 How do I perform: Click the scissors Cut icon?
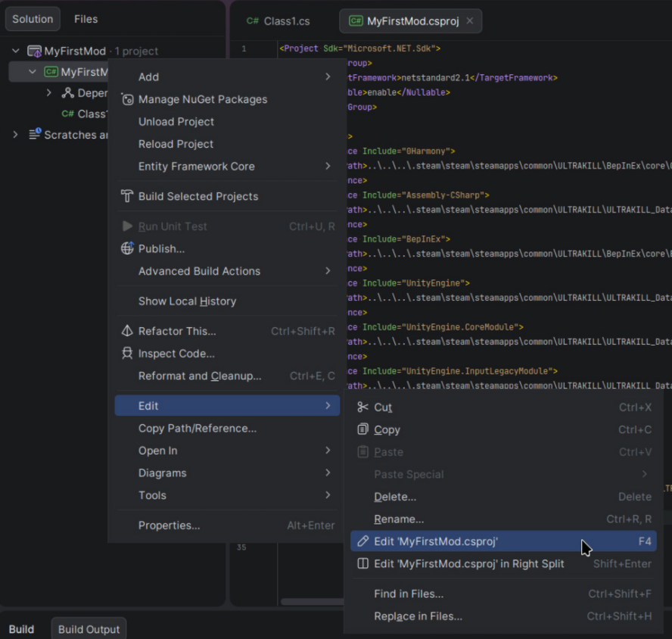(x=363, y=407)
